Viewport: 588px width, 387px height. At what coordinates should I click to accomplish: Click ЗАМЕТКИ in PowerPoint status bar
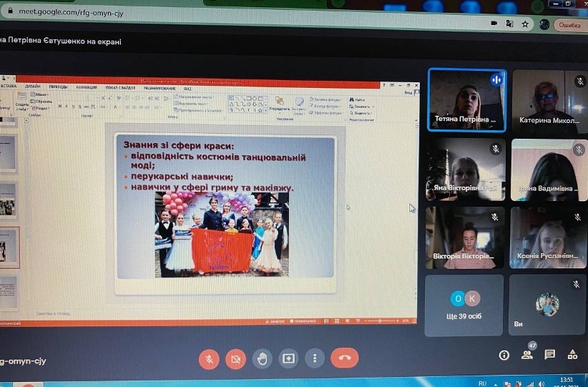(275, 321)
